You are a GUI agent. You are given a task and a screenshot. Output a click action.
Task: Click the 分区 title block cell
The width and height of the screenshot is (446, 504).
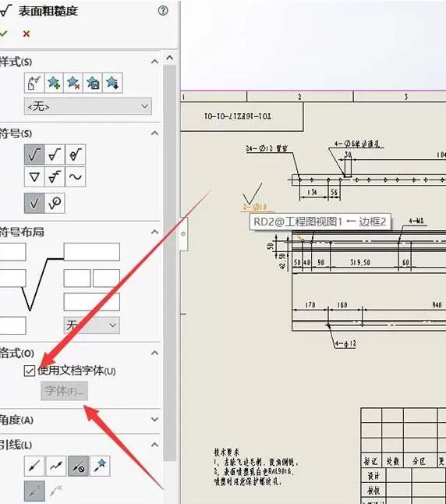coord(419,462)
